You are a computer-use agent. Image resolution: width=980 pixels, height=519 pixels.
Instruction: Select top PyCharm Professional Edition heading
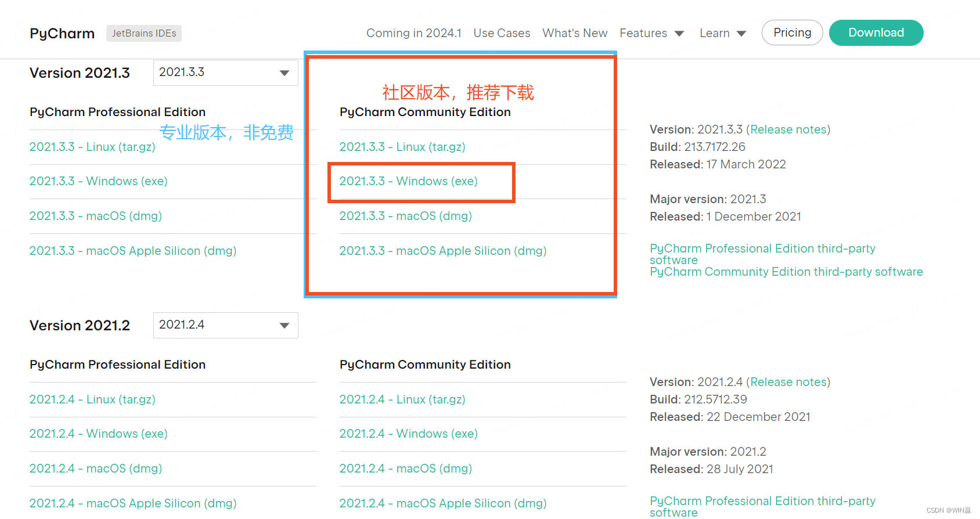[117, 112]
